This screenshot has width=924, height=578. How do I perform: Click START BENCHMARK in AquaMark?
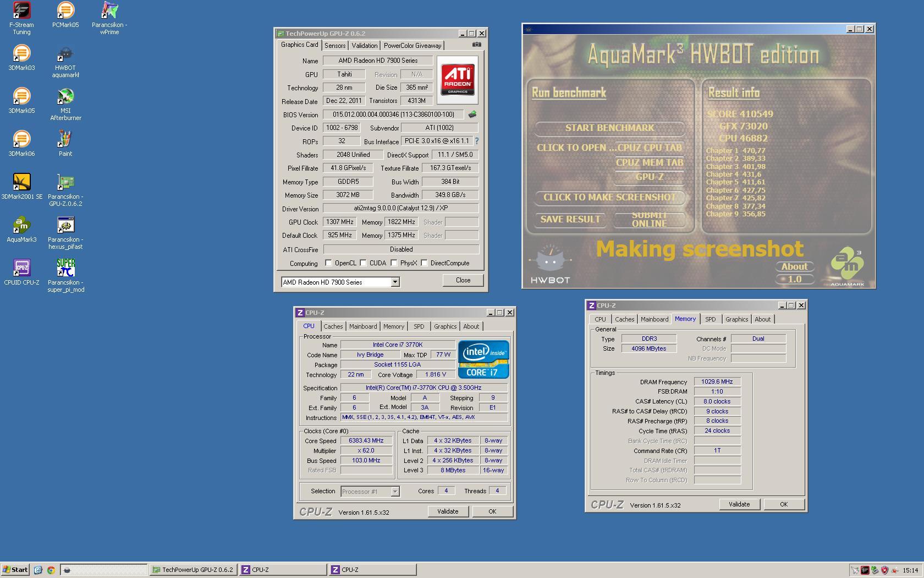tap(610, 128)
